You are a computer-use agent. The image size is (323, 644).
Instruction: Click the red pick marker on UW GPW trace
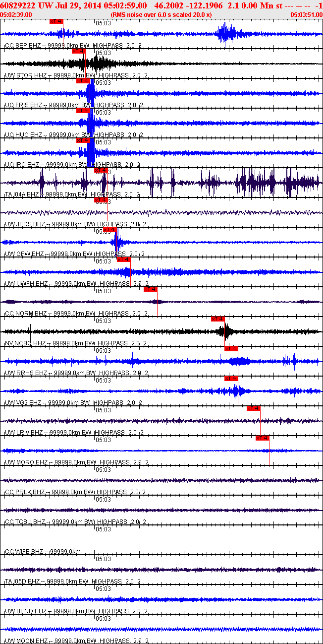[110, 230]
